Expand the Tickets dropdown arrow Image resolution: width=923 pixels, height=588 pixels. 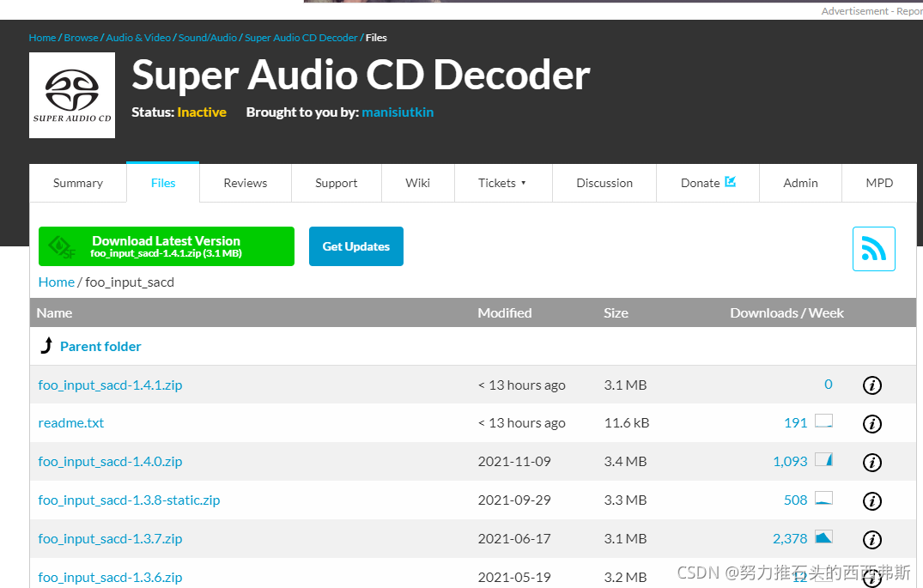pyautogui.click(x=523, y=183)
